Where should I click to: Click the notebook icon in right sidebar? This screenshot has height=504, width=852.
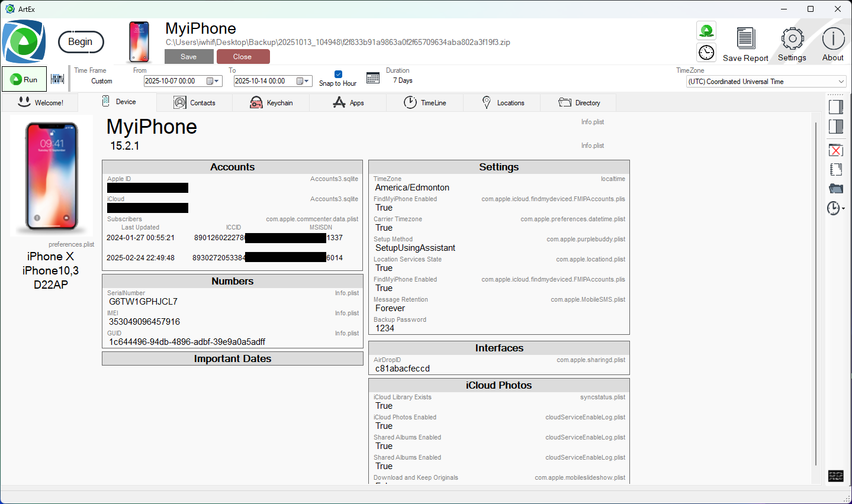coord(835,170)
